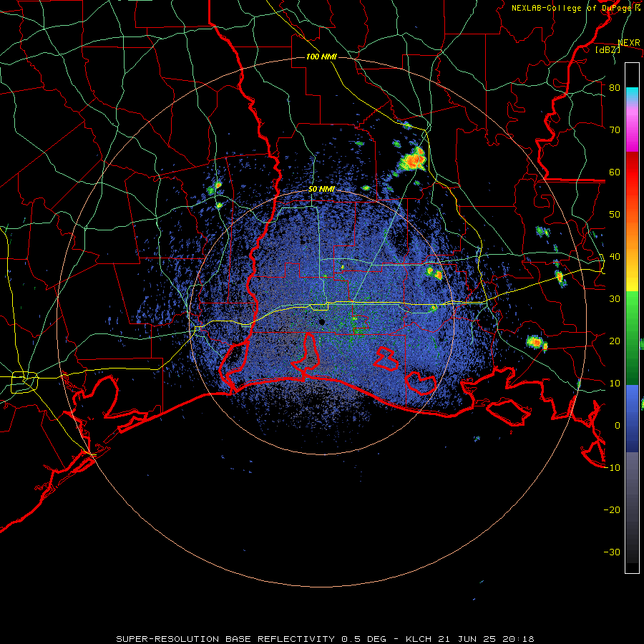
Task: Click the cyan top segment of the color bar
Action: [632, 93]
